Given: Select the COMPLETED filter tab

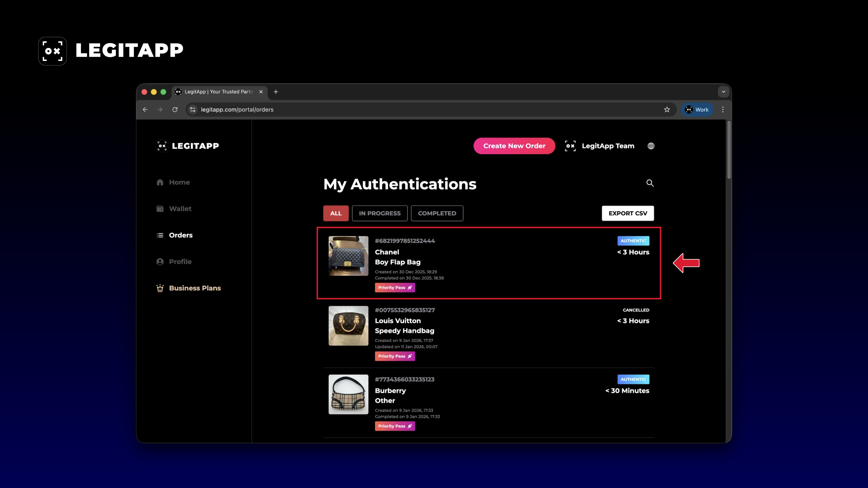Looking at the screenshot, I should point(437,213).
